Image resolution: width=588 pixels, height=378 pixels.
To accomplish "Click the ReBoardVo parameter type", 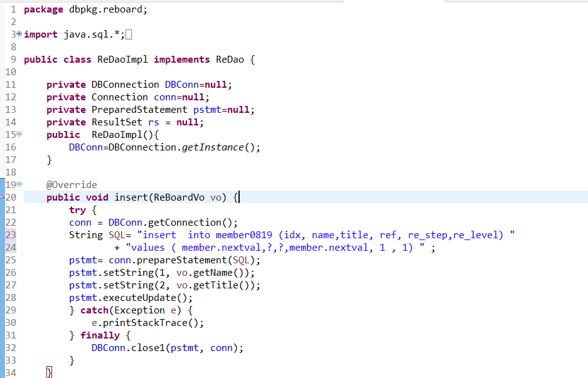I will 179,197.
